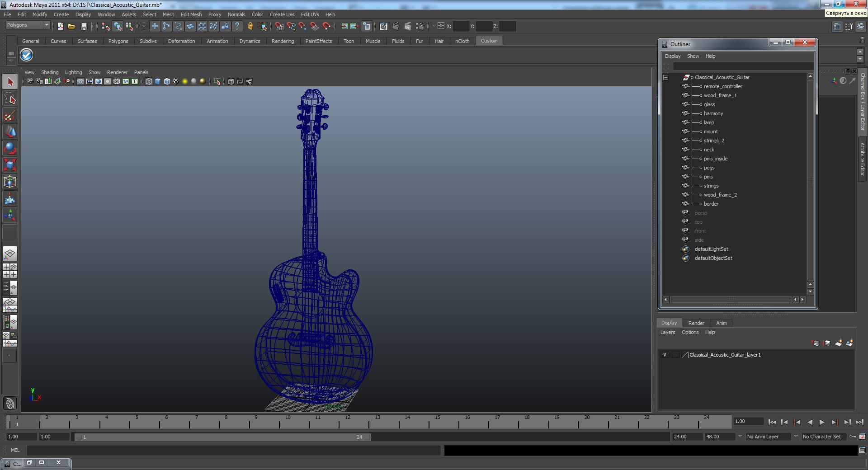This screenshot has width=868, height=470.
Task: Select the wood_frame_1 object in Outliner
Action: coord(720,95)
